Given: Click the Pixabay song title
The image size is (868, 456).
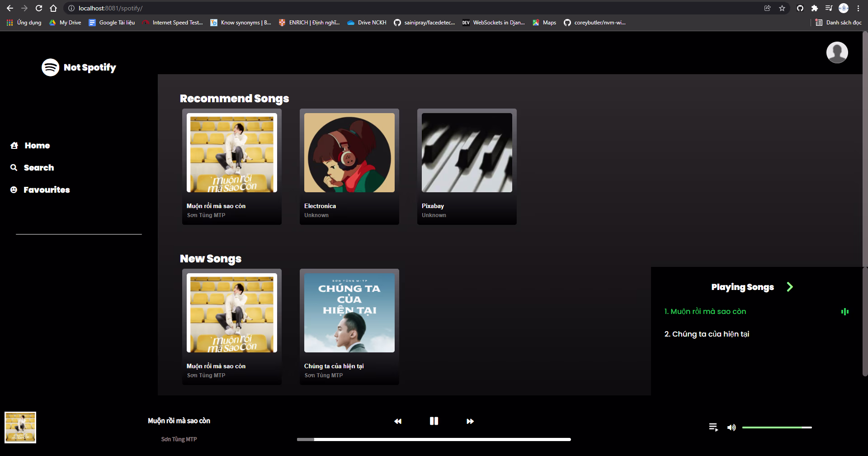Looking at the screenshot, I should click(433, 206).
